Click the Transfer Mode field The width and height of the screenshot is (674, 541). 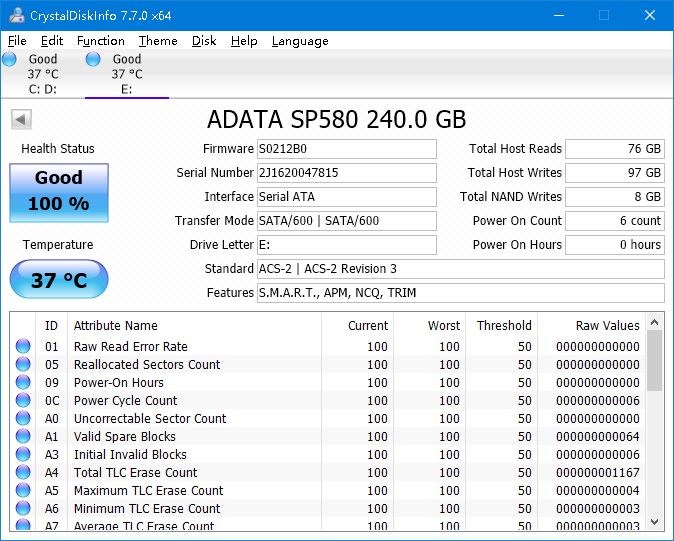346,221
